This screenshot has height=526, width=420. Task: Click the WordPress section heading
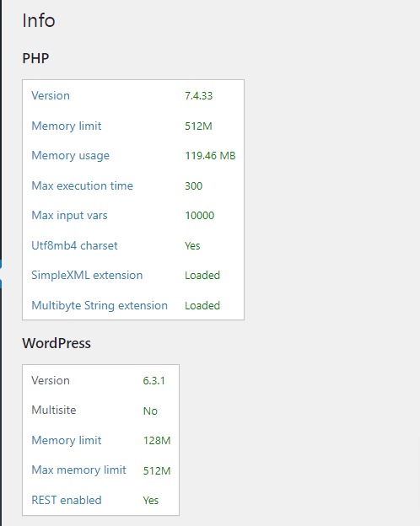click(57, 343)
